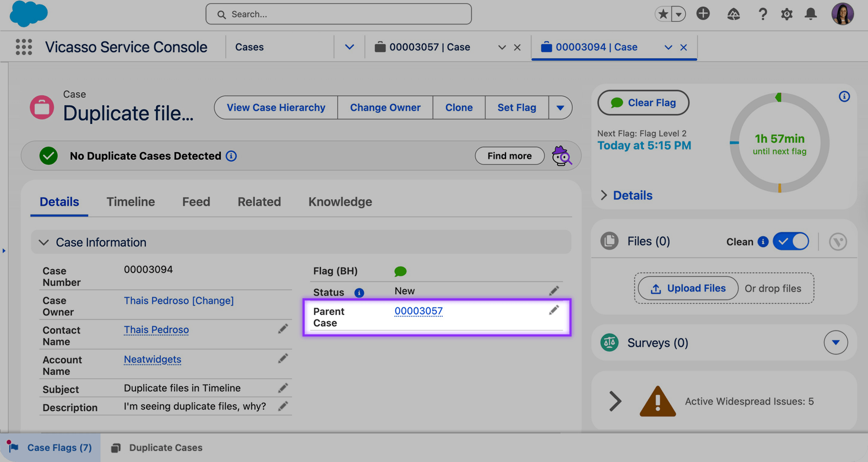Click the duplicate cases info icon

click(x=231, y=156)
